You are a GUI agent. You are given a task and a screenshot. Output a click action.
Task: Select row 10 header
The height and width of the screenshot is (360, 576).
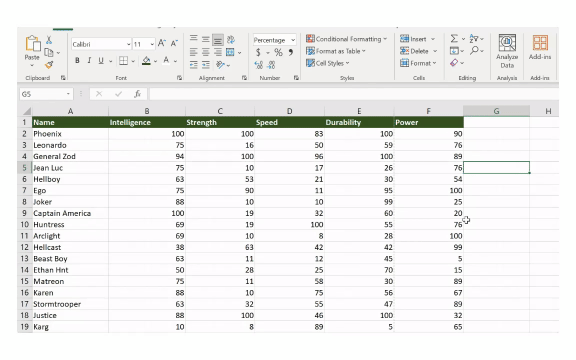25,224
